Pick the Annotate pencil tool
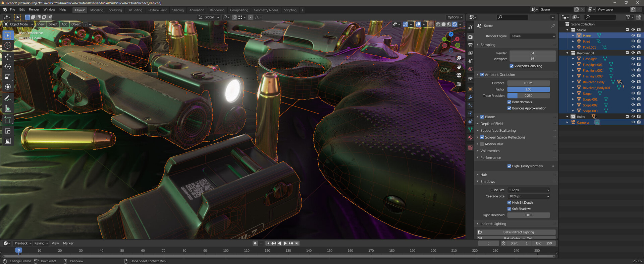644x264 pixels. click(8, 98)
